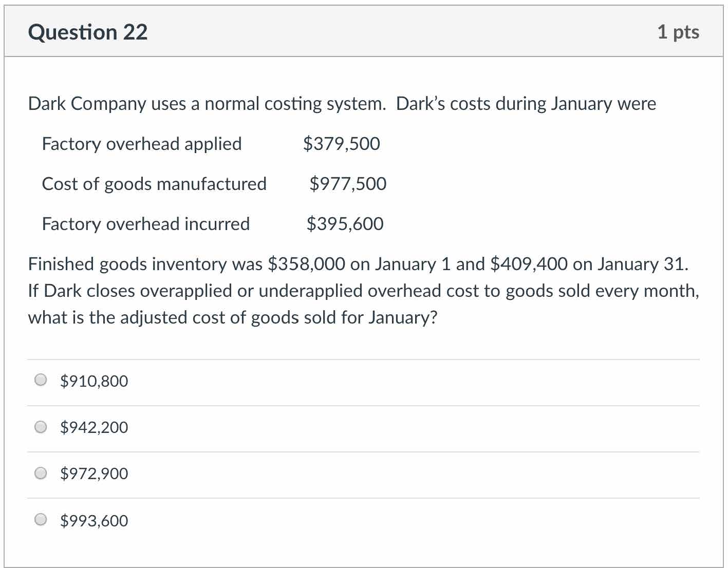Image resolution: width=728 pixels, height=568 pixels.
Task: Click the $942,200 answer label text
Action: point(94,427)
